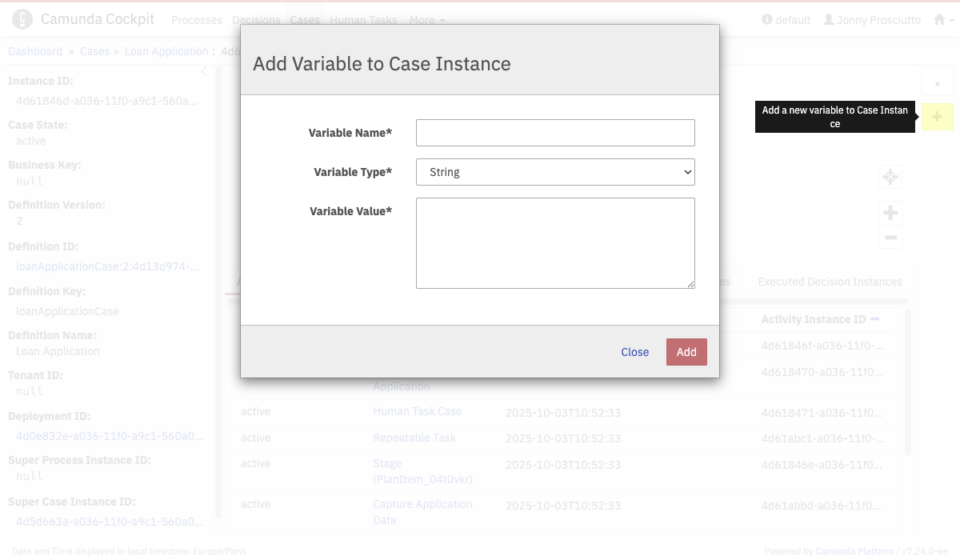Go to Processes in top navigation
The image size is (960, 560).
[197, 20]
